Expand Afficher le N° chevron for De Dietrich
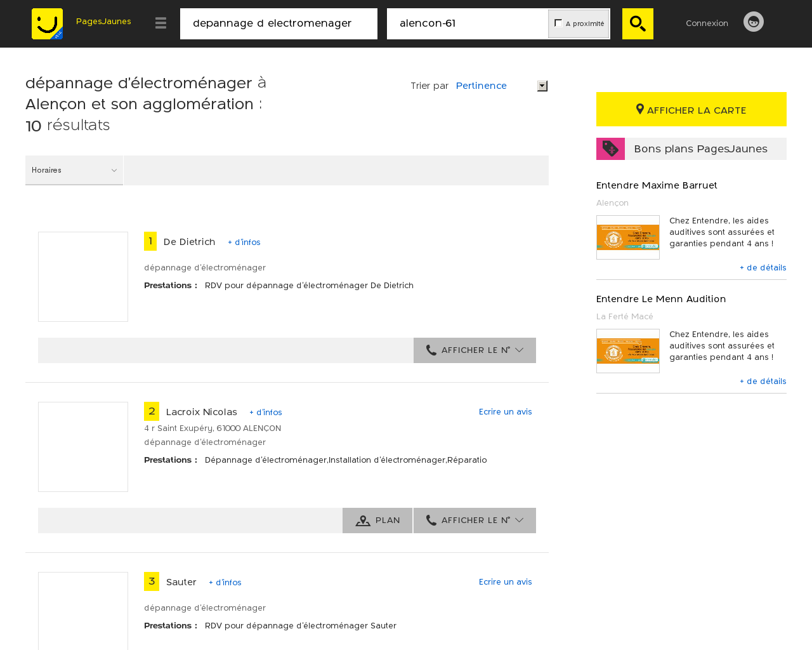The height and width of the screenshot is (650, 812). 520,350
